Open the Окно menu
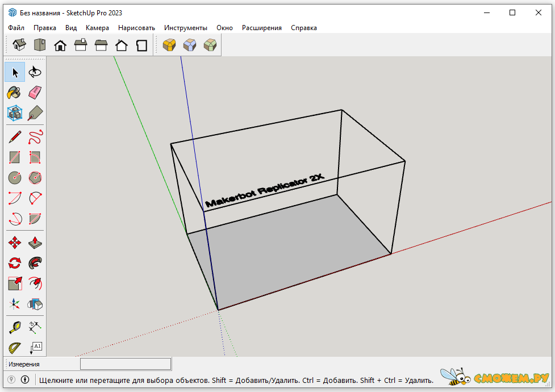 225,28
